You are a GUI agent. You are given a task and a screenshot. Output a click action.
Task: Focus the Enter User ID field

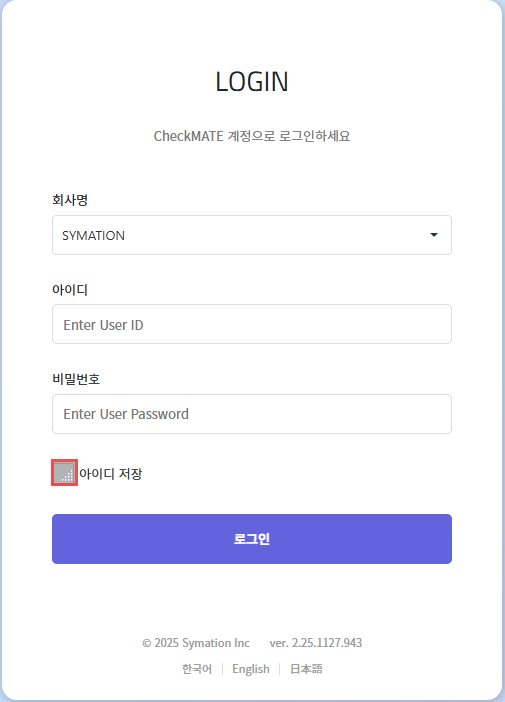click(x=252, y=324)
